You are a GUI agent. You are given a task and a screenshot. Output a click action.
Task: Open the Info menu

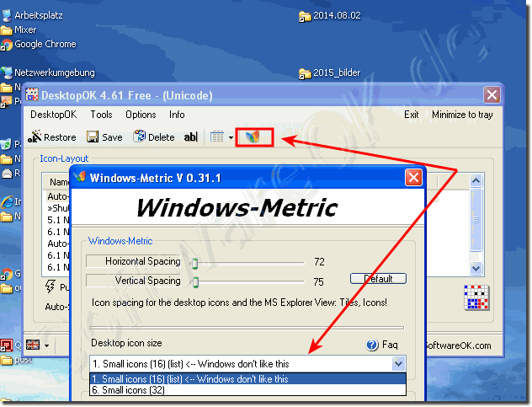(177, 115)
